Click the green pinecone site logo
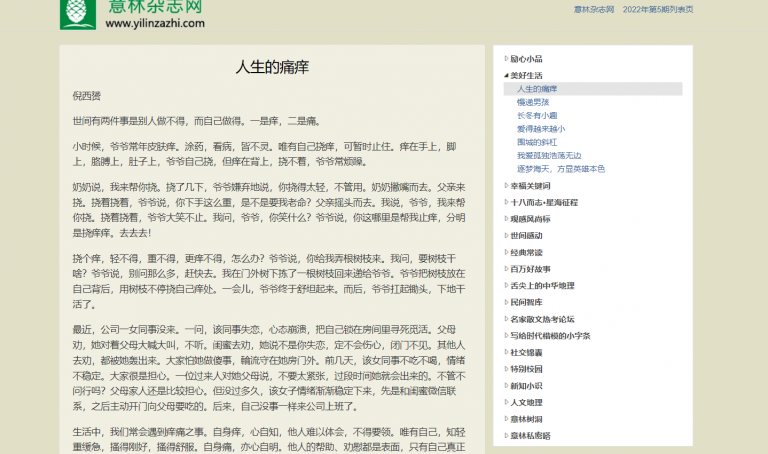The height and width of the screenshot is (454, 768). pyautogui.click(x=78, y=14)
